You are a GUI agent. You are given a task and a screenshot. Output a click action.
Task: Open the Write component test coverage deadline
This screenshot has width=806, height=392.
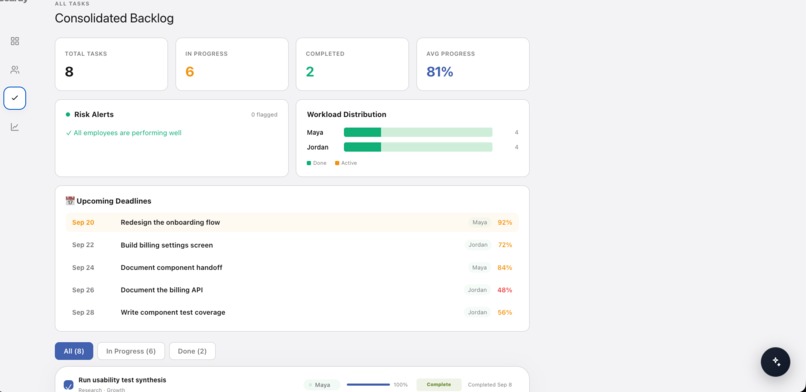[292, 312]
